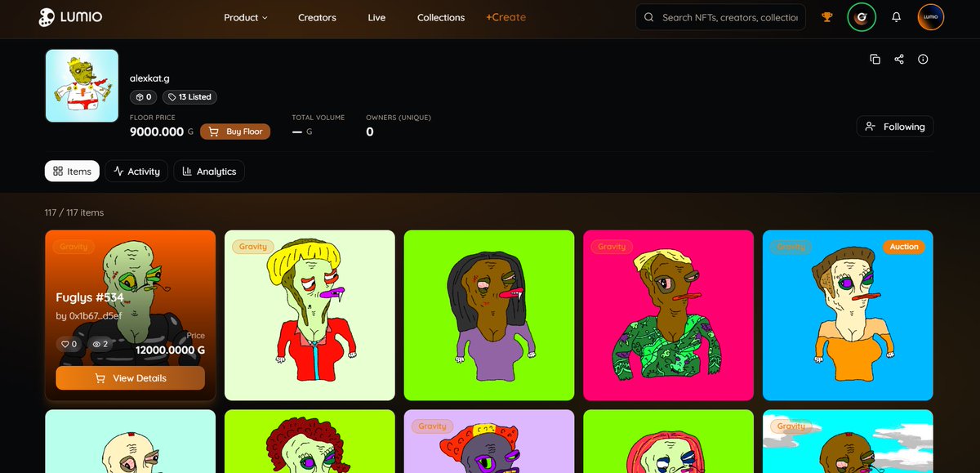Click the trophy rewards icon
Viewport: 980px width, 473px height.
coord(827,17)
